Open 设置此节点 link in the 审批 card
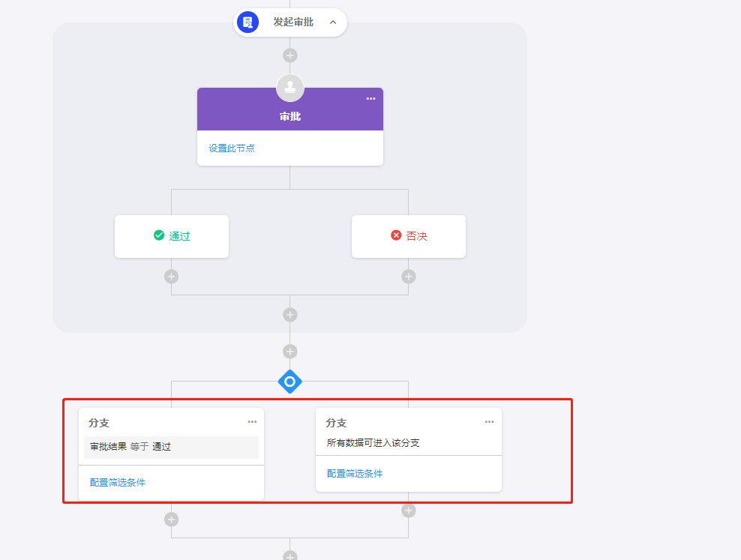The width and height of the screenshot is (741, 560). tap(232, 148)
